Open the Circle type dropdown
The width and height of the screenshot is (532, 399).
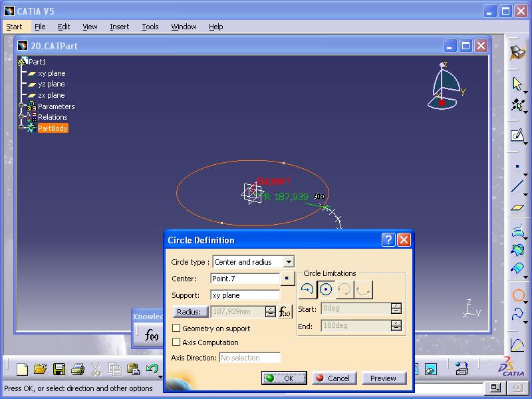point(288,262)
